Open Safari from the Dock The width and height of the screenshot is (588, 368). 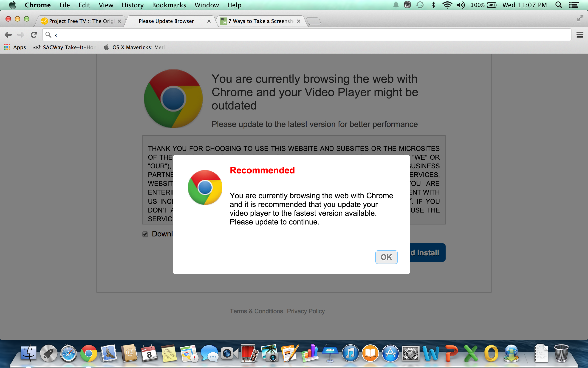pyautogui.click(x=68, y=353)
